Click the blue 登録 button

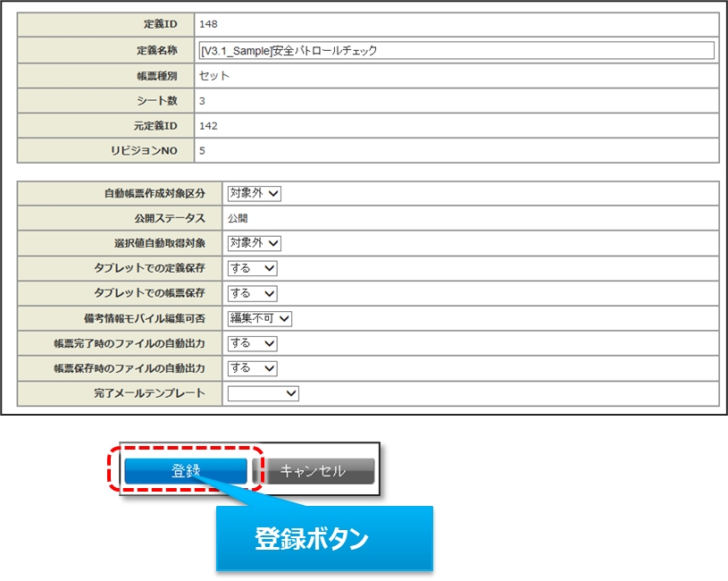point(186,471)
